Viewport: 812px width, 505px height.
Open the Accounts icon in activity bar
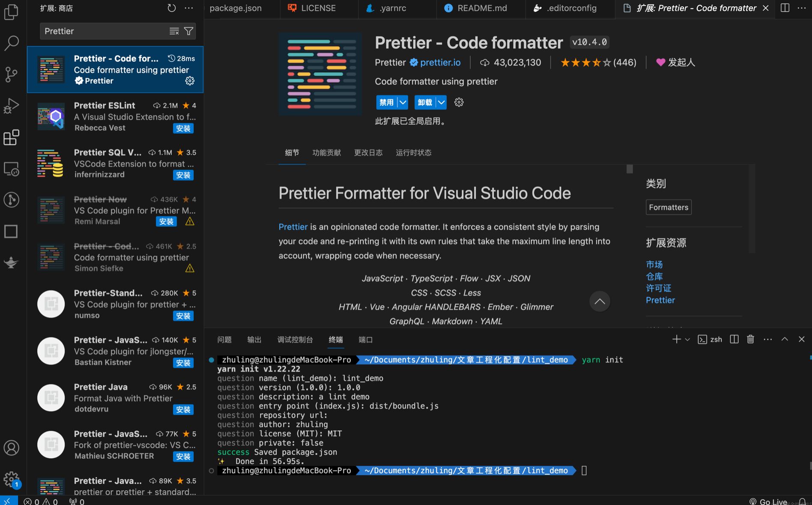click(x=11, y=448)
